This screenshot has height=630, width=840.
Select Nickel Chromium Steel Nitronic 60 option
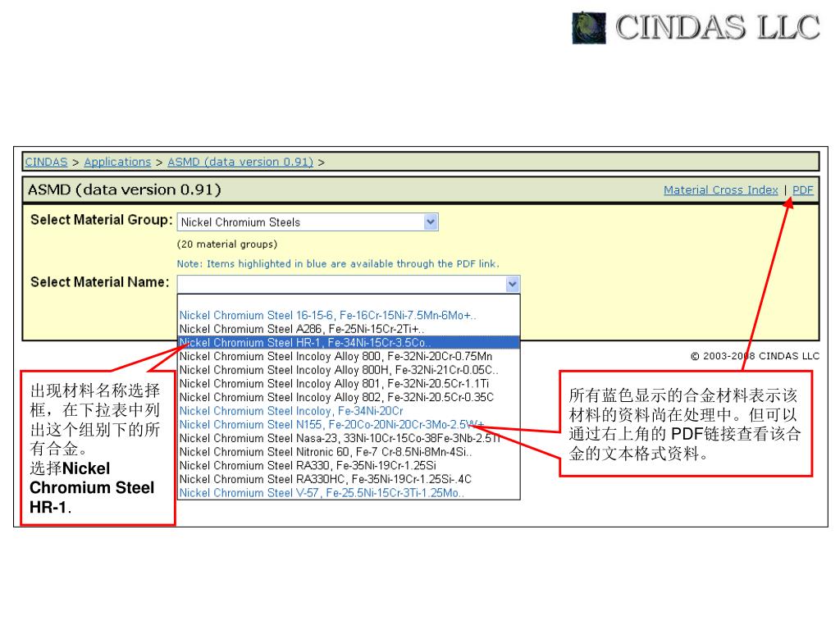[349, 452]
